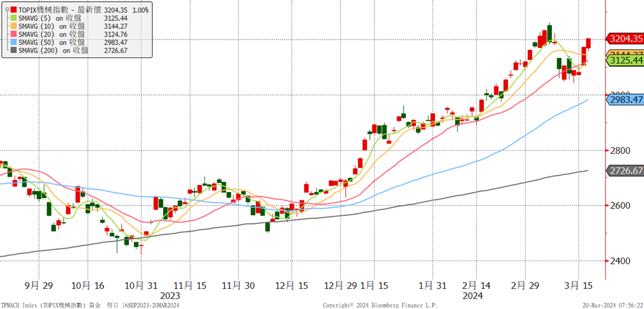Image resolution: width=644 pixels, height=309 pixels.
Task: Click the '12月 15' date label
Action: [x=292, y=285]
